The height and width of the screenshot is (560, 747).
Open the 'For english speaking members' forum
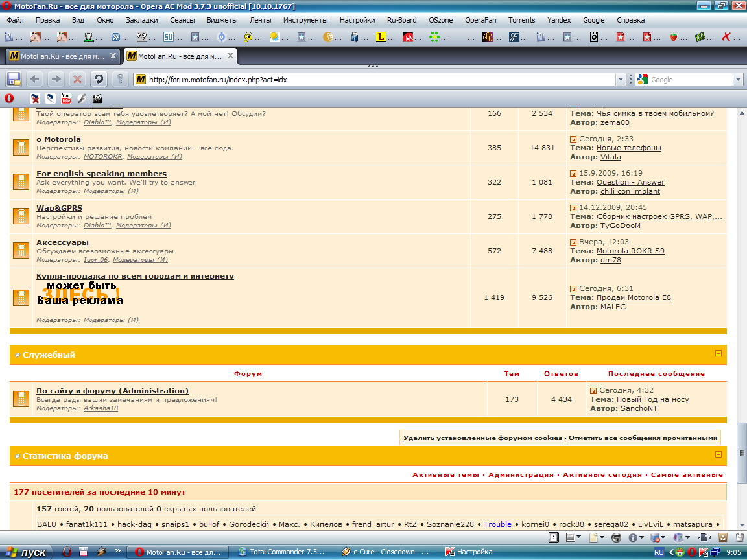point(101,173)
